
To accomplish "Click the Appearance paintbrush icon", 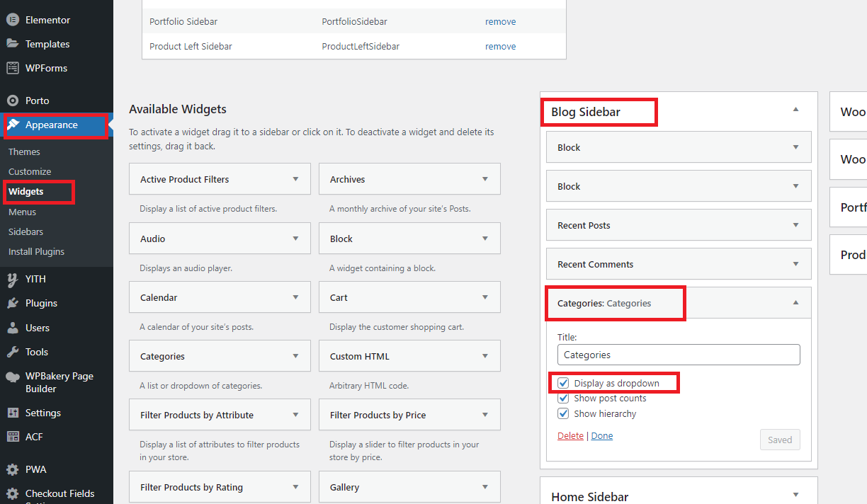I will coord(13,125).
